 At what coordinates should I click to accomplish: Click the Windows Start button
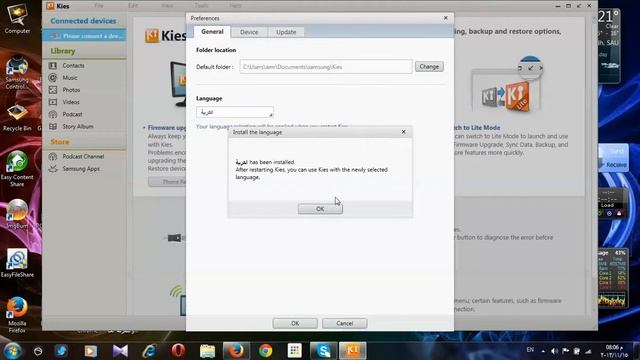[12, 351]
